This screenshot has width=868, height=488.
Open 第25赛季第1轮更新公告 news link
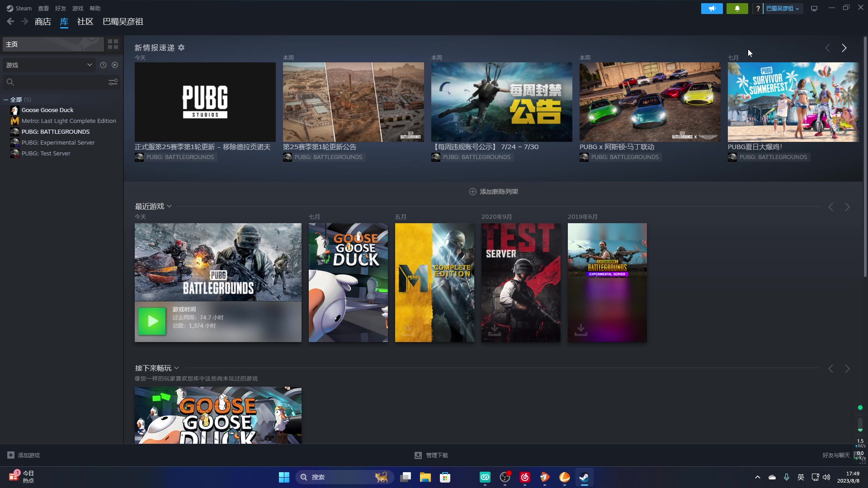click(320, 147)
